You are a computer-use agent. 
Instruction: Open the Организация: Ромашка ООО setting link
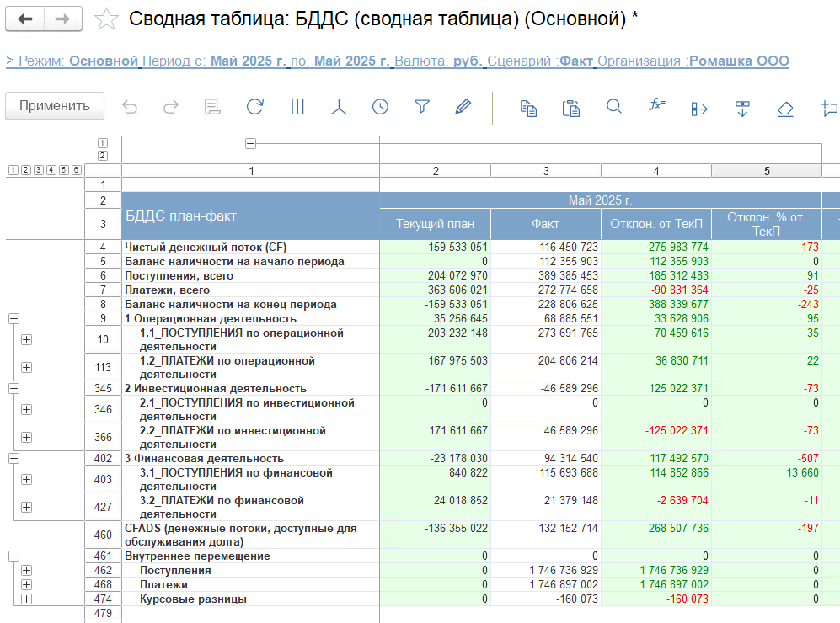click(738, 61)
